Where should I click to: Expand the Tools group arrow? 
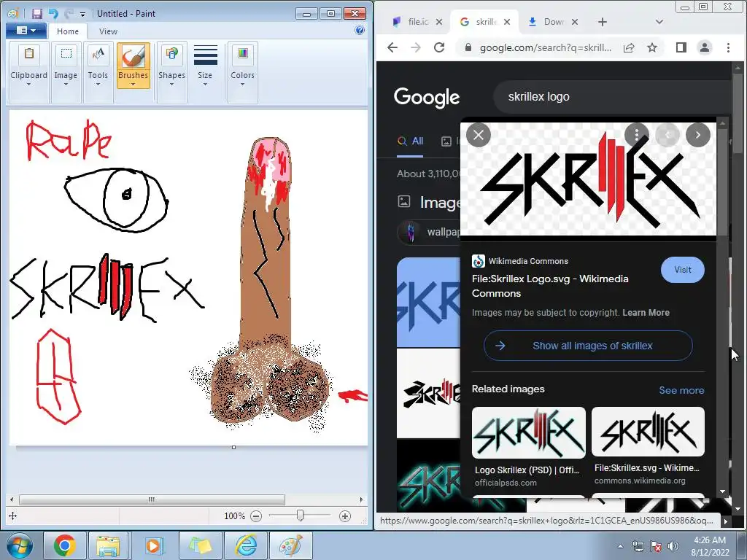[98, 85]
